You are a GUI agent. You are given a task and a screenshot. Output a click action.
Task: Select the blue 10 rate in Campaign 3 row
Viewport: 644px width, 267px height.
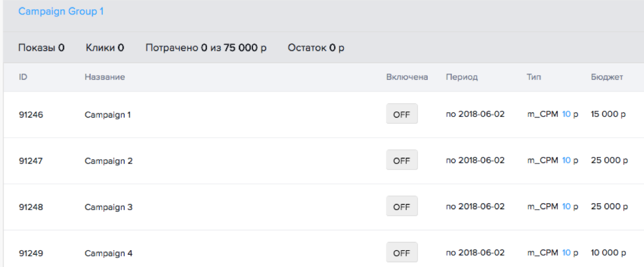coord(566,207)
